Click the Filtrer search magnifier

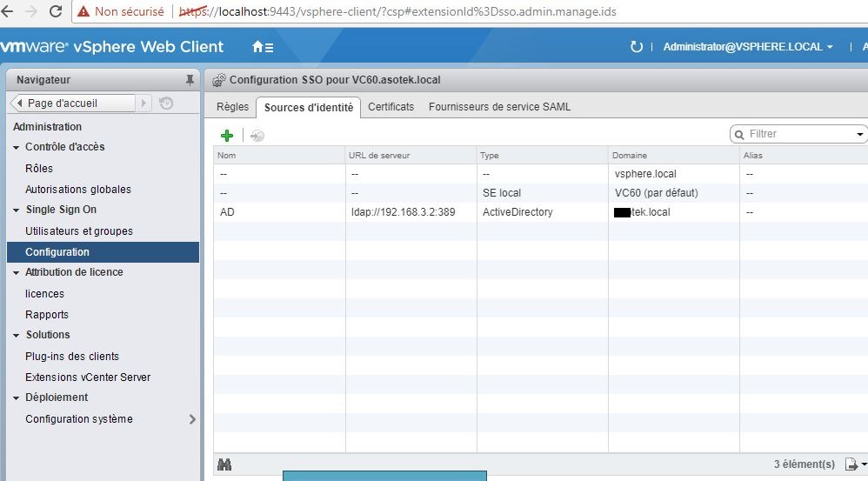[739, 135]
